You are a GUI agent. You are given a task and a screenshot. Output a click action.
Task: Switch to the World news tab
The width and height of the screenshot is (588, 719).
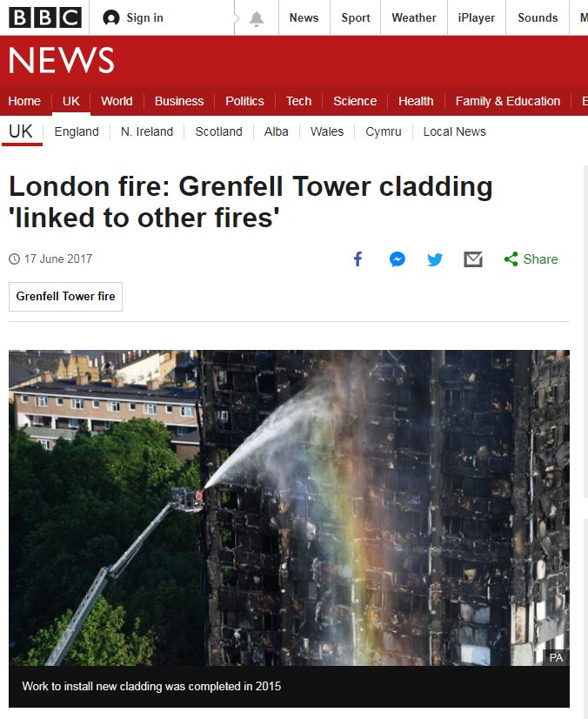tap(117, 101)
